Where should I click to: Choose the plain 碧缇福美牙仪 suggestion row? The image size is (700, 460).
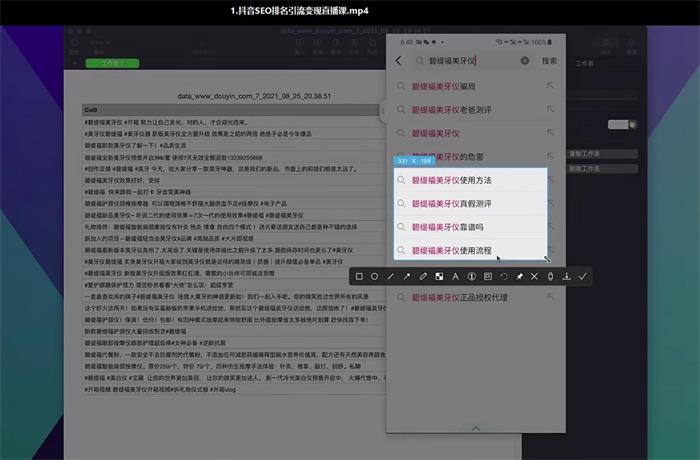point(475,133)
